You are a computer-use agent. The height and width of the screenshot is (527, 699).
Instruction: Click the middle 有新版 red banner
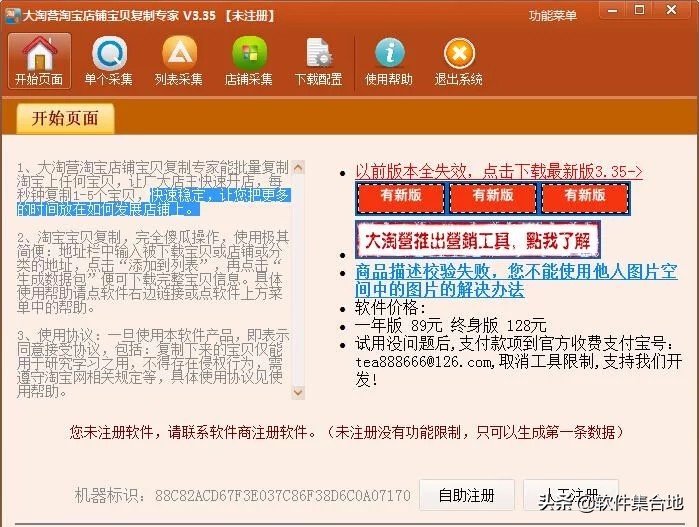click(x=493, y=198)
